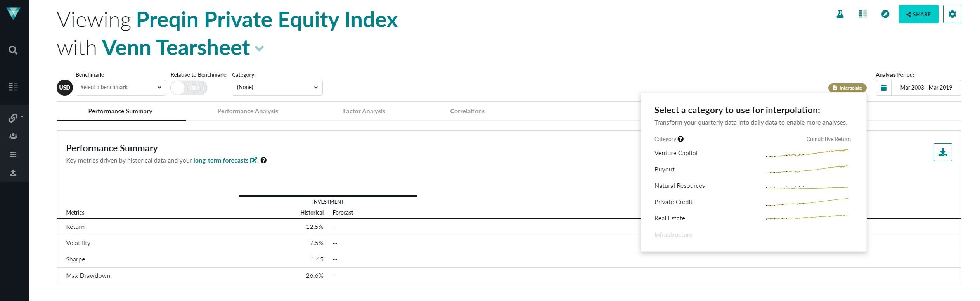Open search from the sidebar magnifier
Screen dimensions: 980x301
coord(13,50)
